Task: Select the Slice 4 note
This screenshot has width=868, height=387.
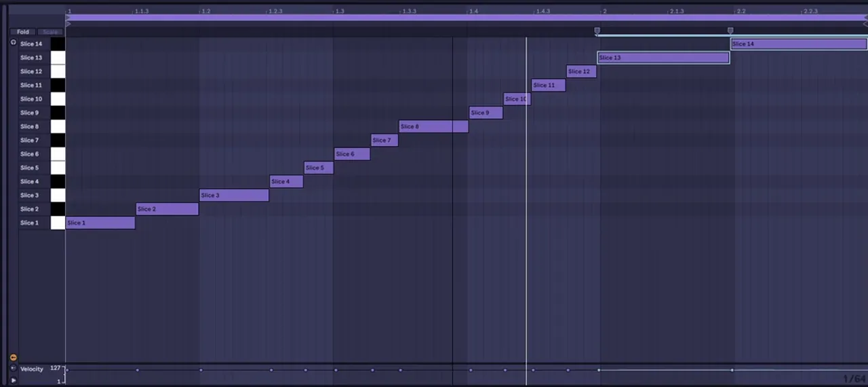Action: point(286,181)
